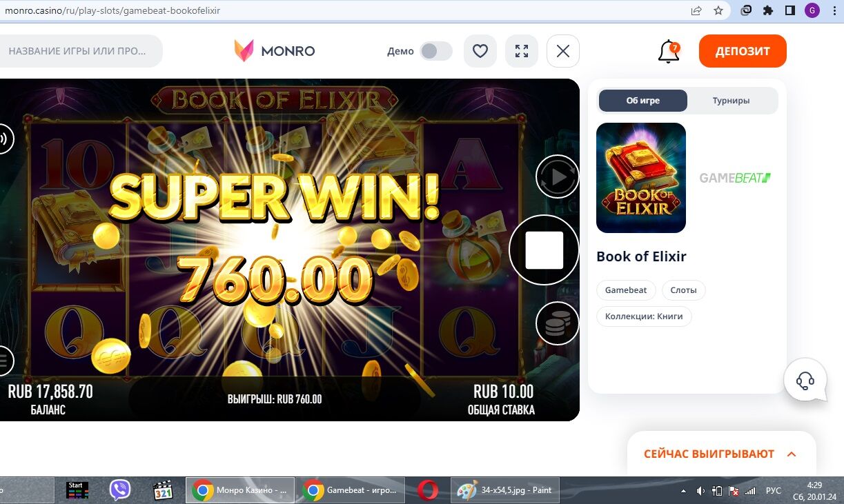Open the game hamburger menu
Image resolution: width=844 pixels, height=504 pixels.
coord(3,360)
